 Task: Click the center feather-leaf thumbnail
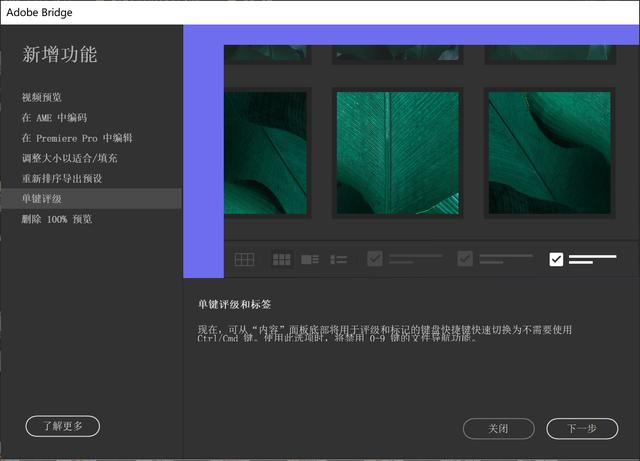pos(398,153)
